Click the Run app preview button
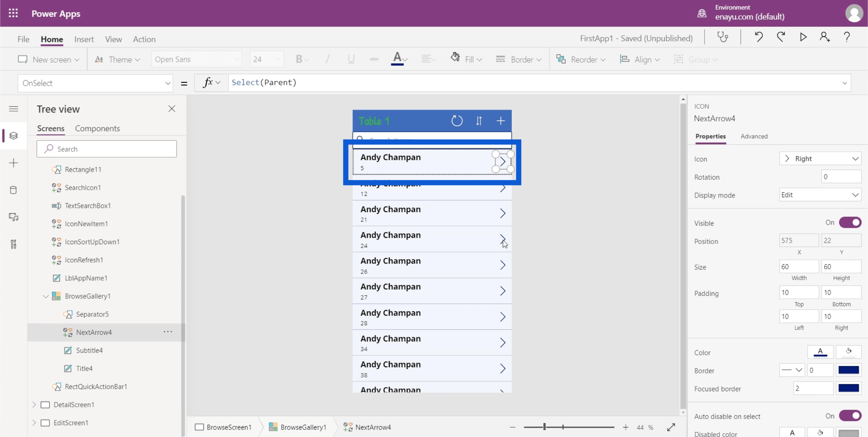The width and height of the screenshot is (868, 437). tap(804, 37)
